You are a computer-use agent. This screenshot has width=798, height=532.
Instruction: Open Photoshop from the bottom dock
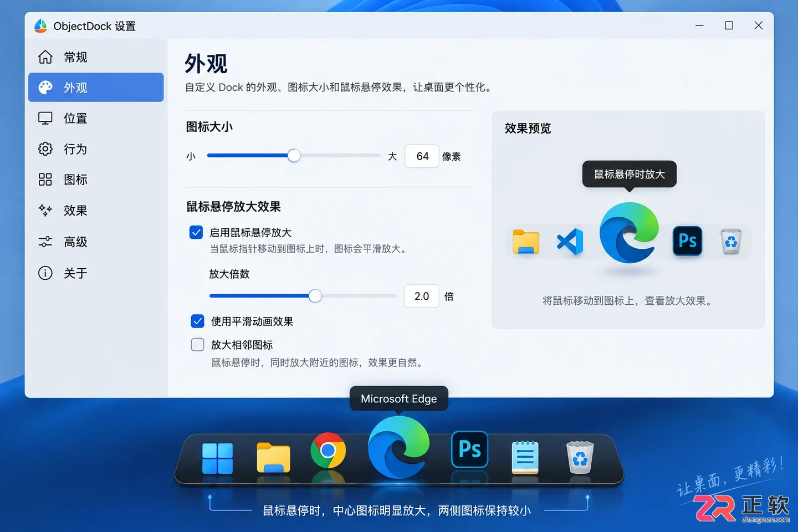coord(470,449)
